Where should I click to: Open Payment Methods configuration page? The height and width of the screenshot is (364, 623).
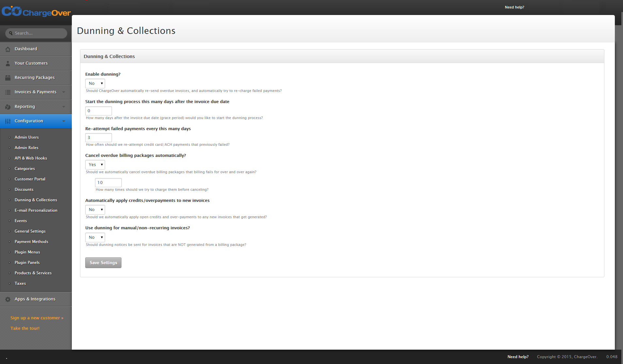point(31,242)
